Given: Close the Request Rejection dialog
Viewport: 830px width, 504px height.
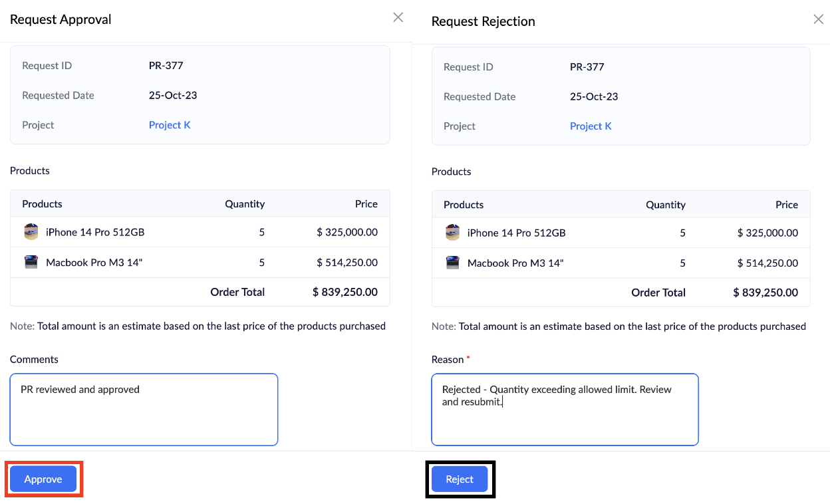Looking at the screenshot, I should 818,19.
